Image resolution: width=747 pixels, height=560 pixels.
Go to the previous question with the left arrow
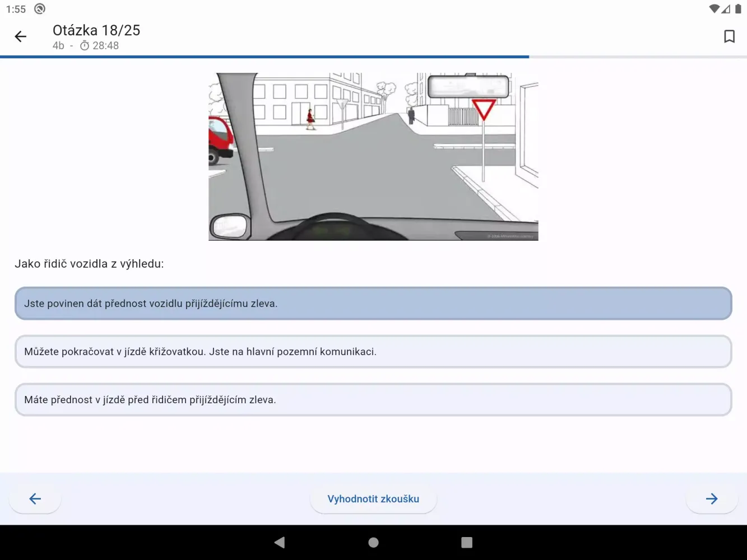click(35, 498)
